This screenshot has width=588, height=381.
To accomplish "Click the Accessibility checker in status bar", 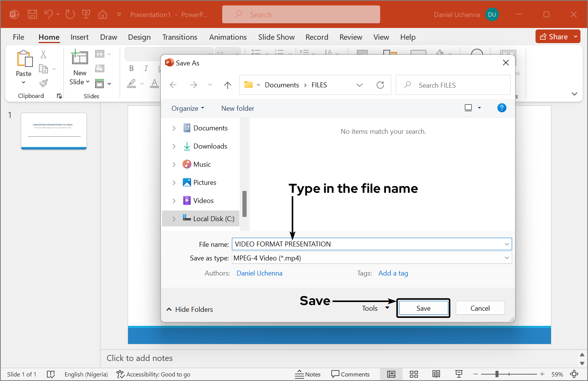I will tap(153, 374).
